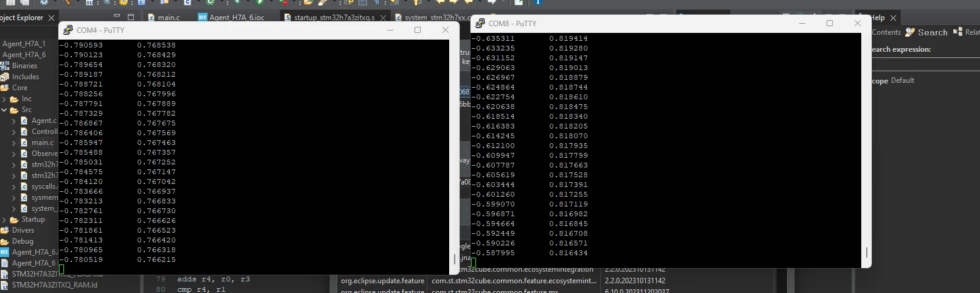Click the code line 'cmp r4, r1'
The image size is (980, 293).
pos(201,289)
